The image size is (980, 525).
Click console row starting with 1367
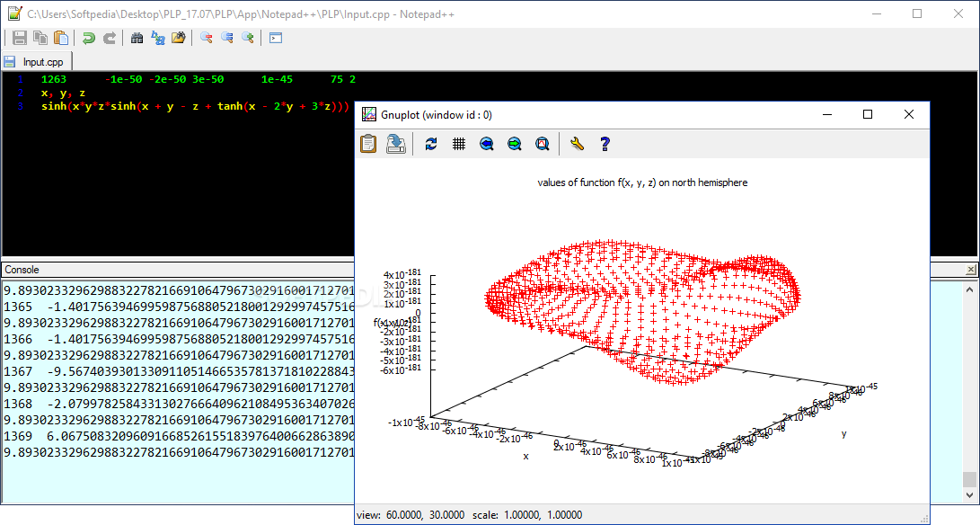click(x=180, y=371)
